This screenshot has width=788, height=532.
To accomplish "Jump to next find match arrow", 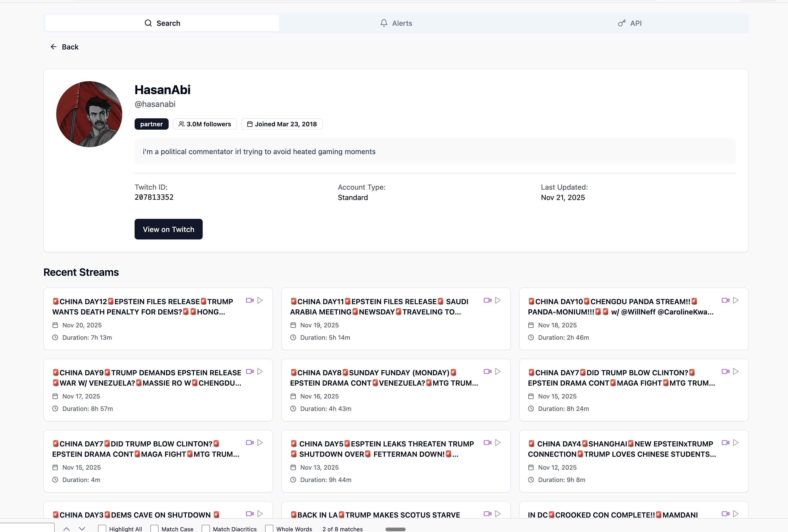I will [x=82, y=529].
